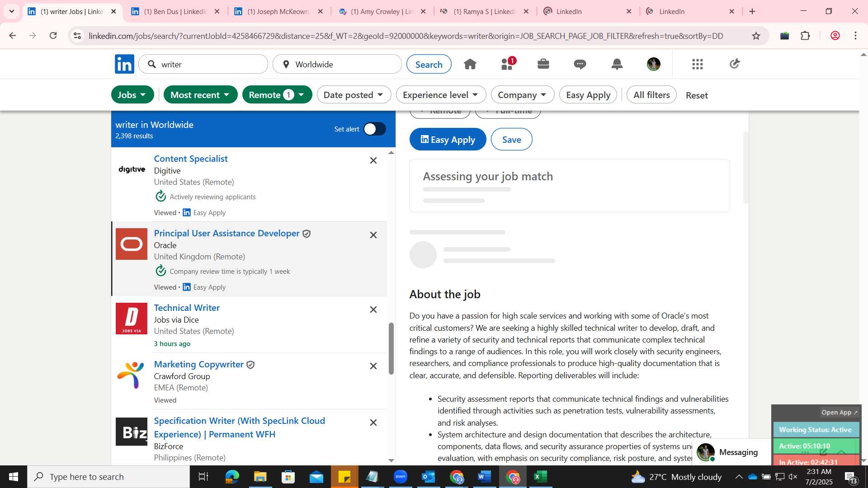Reset all job search filters
Screen dimensions: 868x488
[697, 95]
